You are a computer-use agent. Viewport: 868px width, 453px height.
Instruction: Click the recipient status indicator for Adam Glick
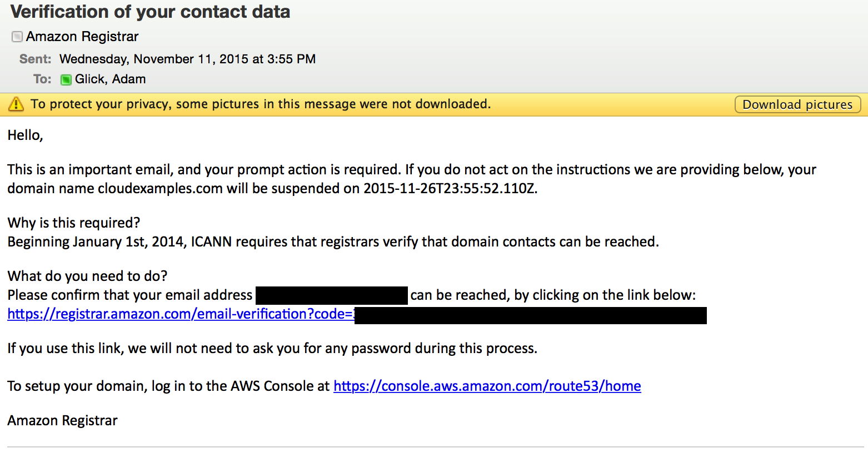click(x=66, y=79)
